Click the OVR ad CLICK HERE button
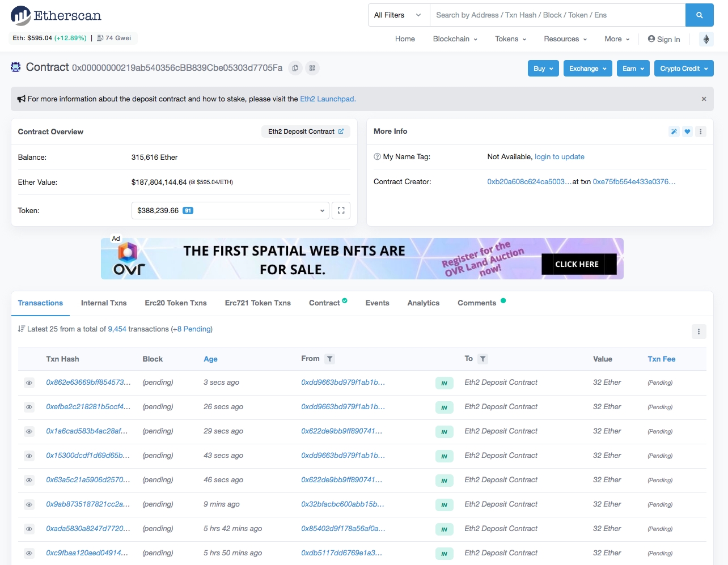The height and width of the screenshot is (565, 728). point(578,264)
